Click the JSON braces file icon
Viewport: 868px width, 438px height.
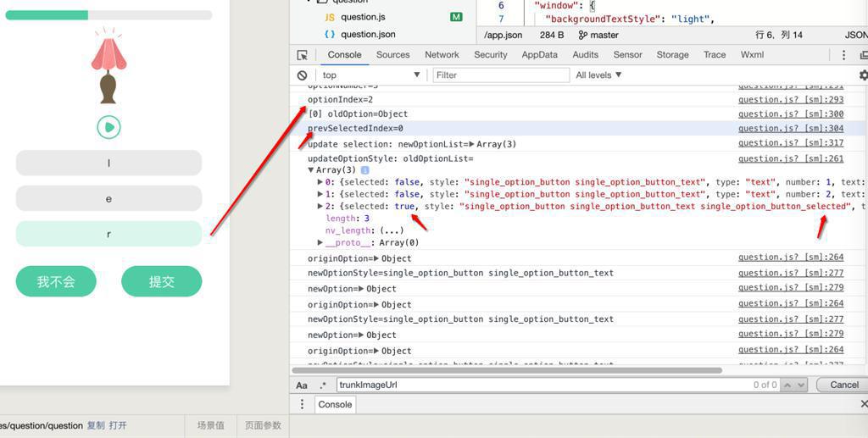click(330, 34)
